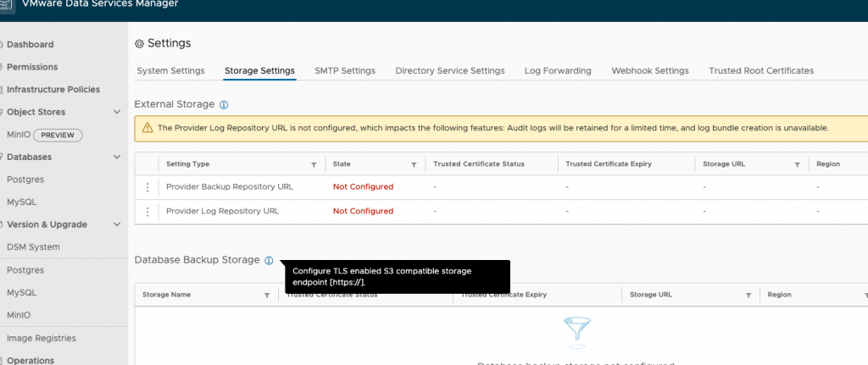The image size is (868, 365).
Task: Open SMTP Settings tab
Action: pos(345,71)
